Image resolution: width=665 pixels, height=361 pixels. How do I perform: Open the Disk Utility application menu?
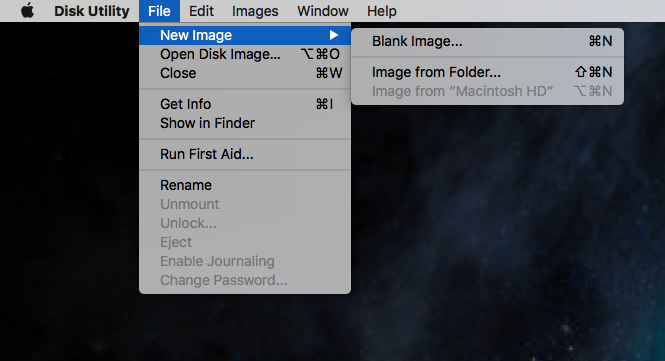pyautogui.click(x=92, y=11)
